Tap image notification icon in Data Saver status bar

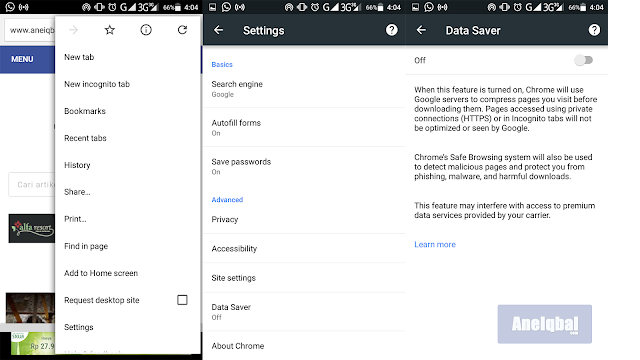point(415,7)
